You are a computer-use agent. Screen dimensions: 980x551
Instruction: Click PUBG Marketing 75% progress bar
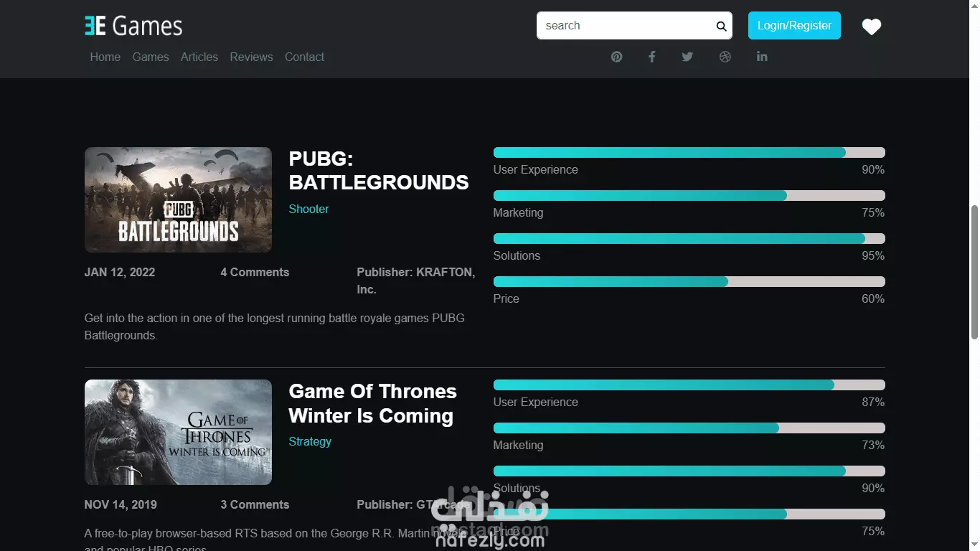pyautogui.click(x=689, y=195)
